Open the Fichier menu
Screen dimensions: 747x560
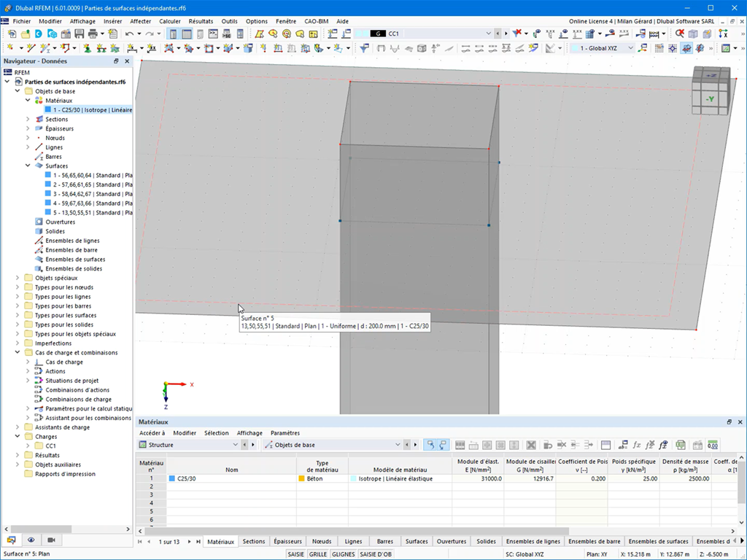21,21
